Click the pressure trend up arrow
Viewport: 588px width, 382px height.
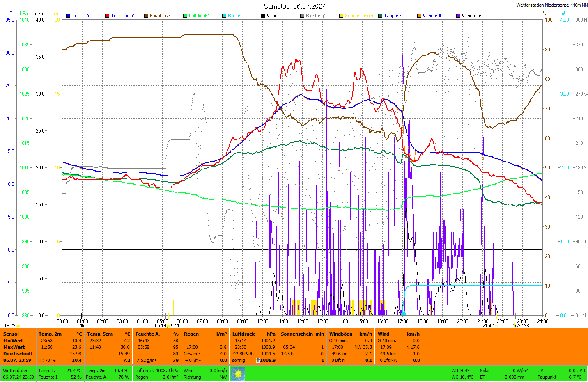(x=258, y=360)
